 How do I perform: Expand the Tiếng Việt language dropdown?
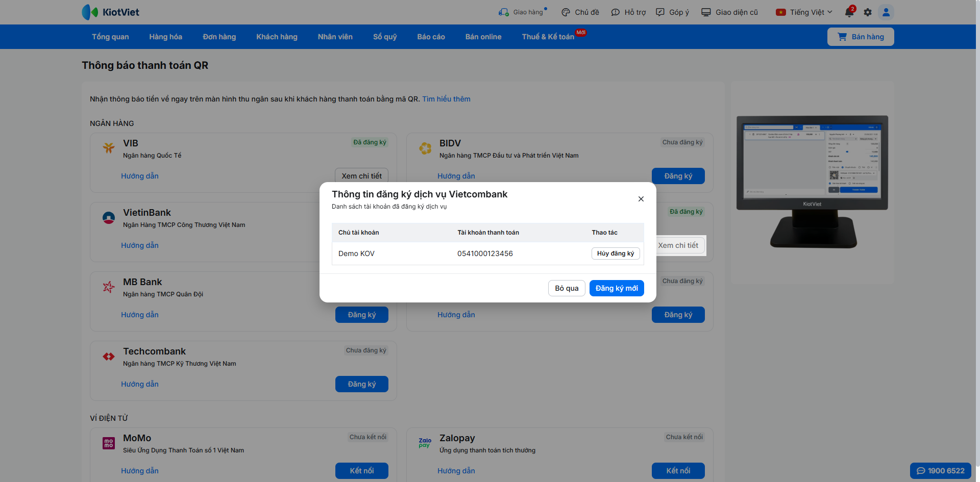point(804,12)
